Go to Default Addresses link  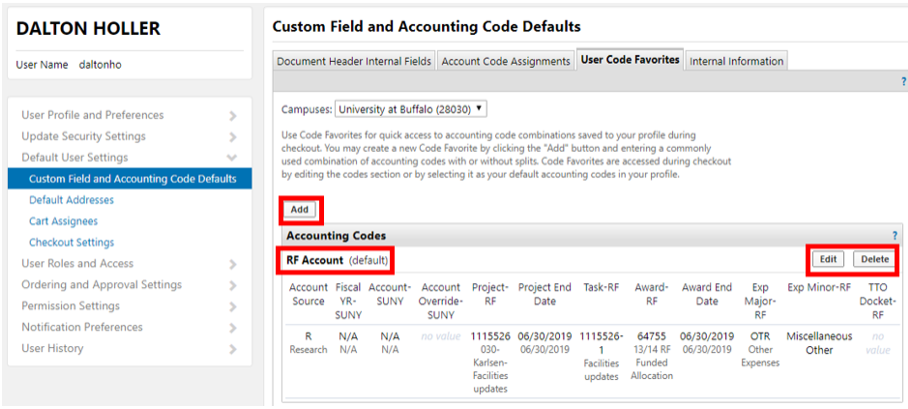pyautogui.click(x=71, y=200)
